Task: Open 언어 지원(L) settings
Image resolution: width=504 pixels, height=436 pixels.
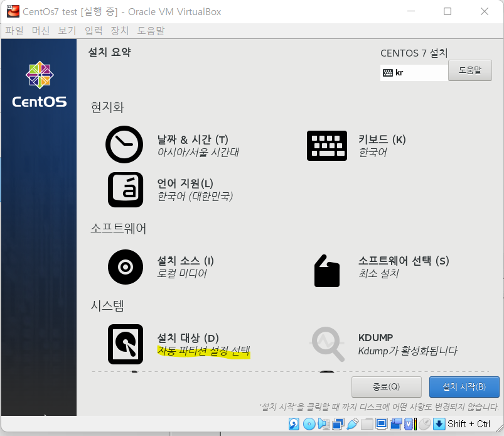Action: (185, 183)
